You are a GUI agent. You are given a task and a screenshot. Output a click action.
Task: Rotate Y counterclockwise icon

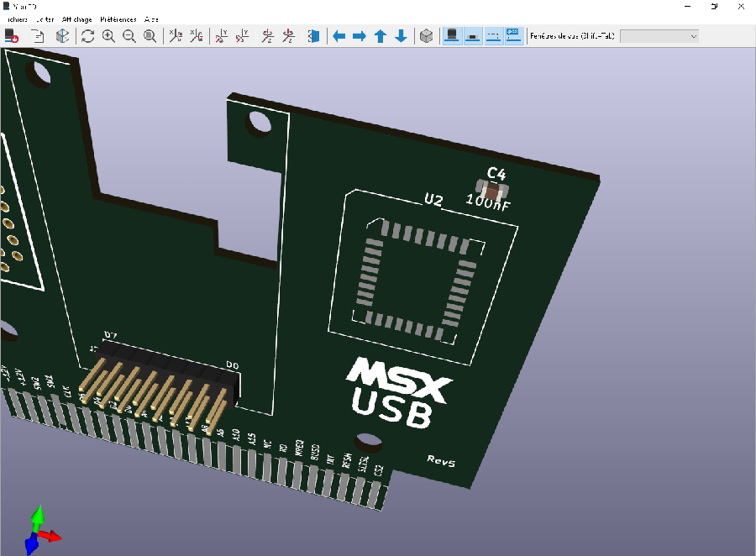[242, 36]
